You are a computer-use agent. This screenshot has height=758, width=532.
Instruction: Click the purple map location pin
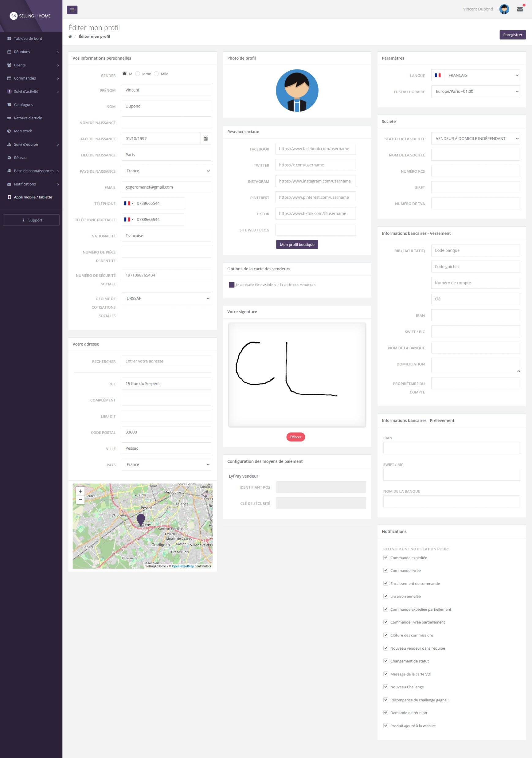[x=141, y=519]
